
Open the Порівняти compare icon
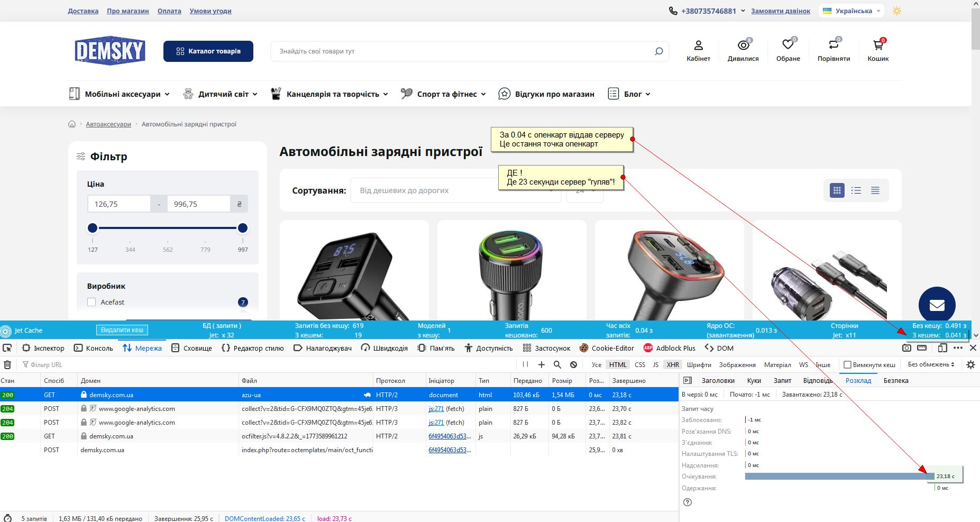834,46
